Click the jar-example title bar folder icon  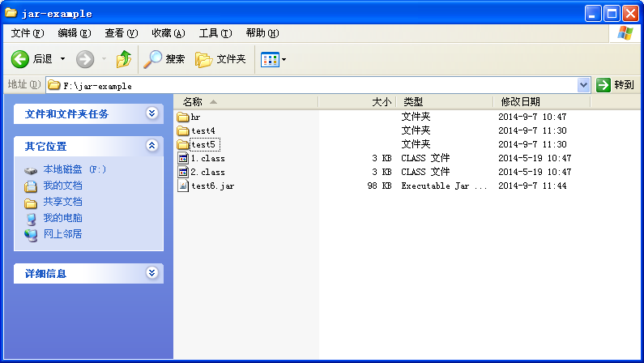point(11,13)
